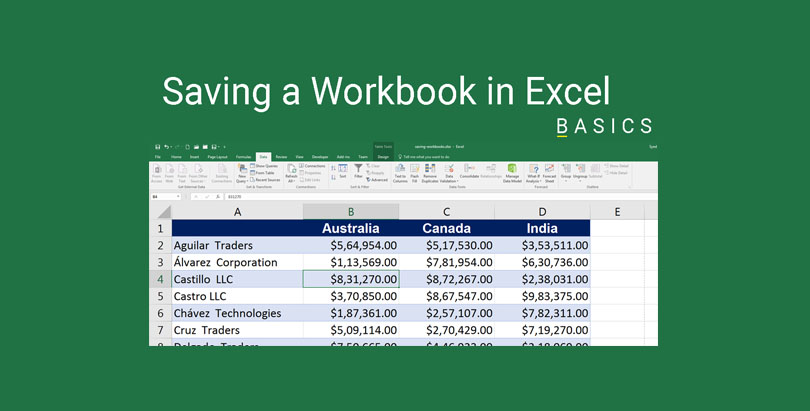The image size is (810, 411).
Task: Select column D header
Action: coord(542,212)
